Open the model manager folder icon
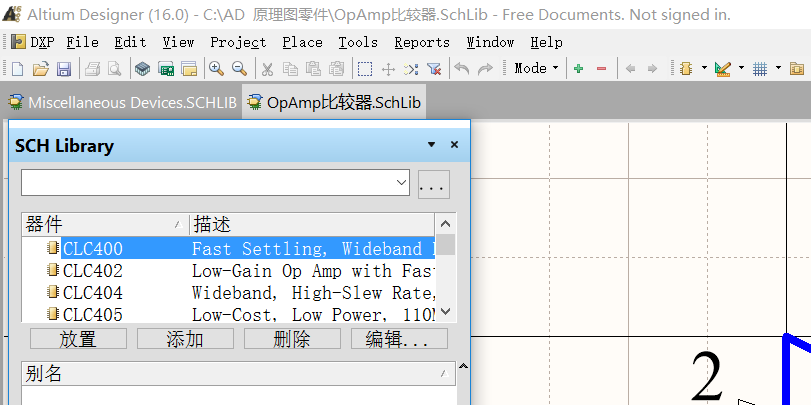The image size is (811, 405). [797, 69]
